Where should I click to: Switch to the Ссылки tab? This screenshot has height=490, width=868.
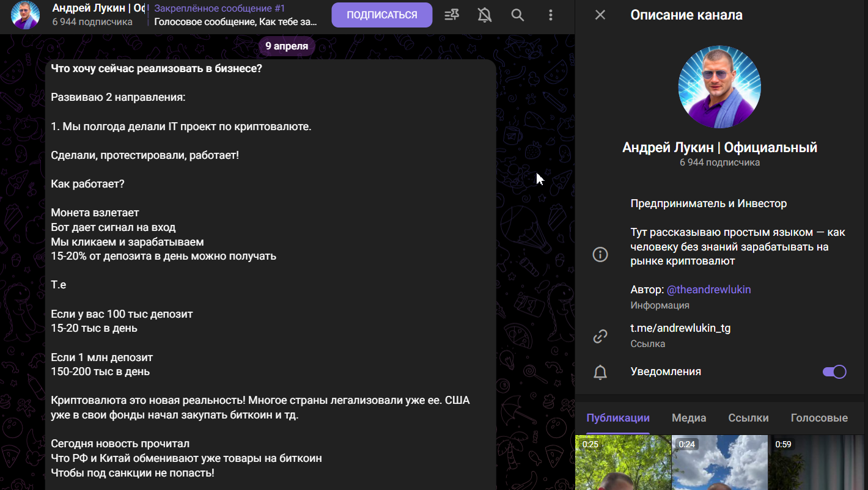(748, 418)
